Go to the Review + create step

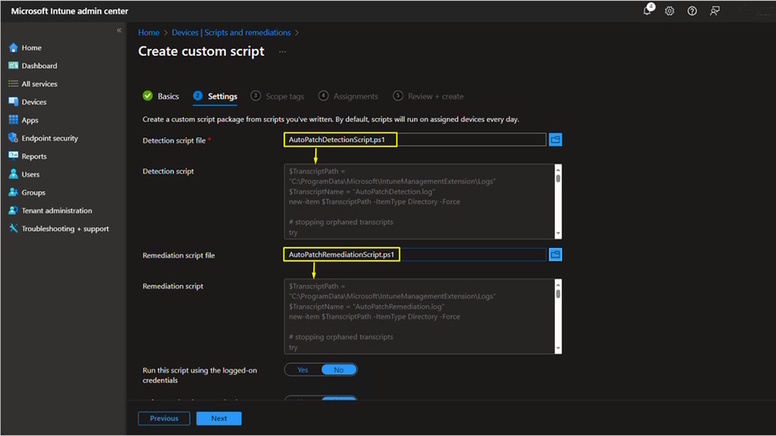(x=428, y=96)
